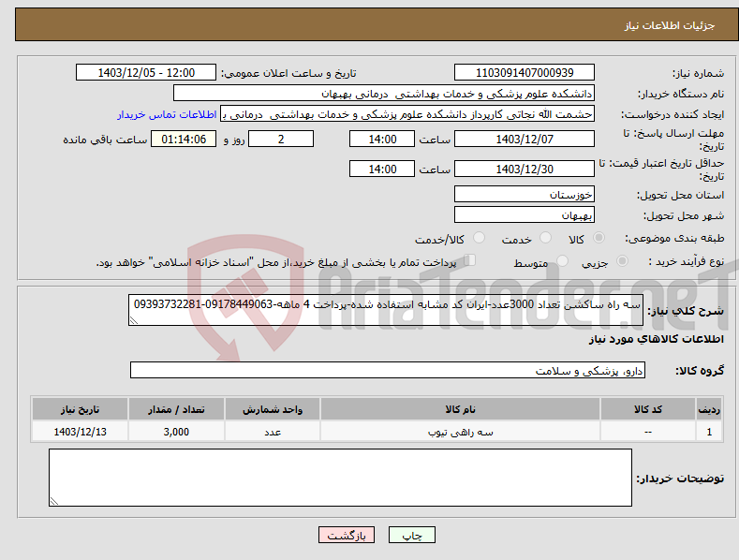
Task: Click the need date cell 1403/12/13
Action: point(81,432)
